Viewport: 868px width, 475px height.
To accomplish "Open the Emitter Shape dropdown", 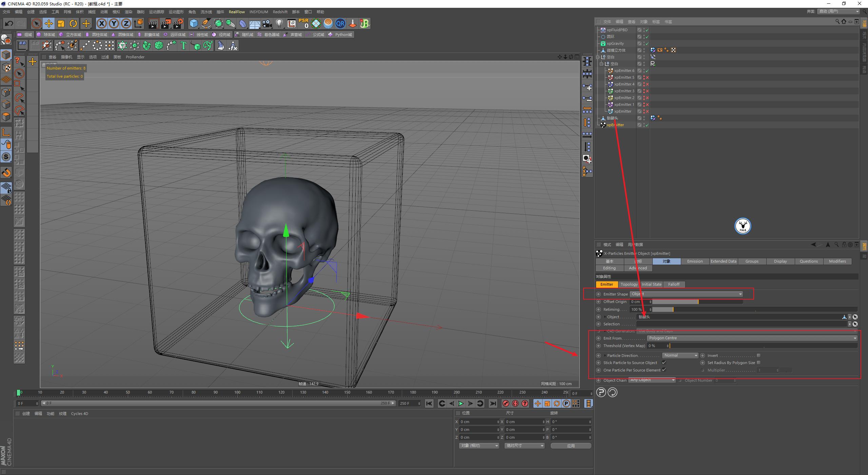I will point(686,294).
